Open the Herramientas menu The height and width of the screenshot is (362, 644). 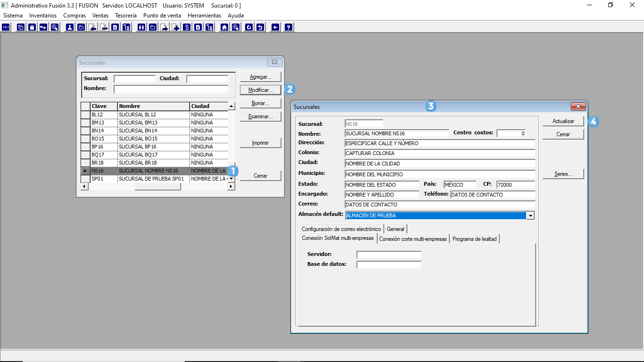[204, 16]
